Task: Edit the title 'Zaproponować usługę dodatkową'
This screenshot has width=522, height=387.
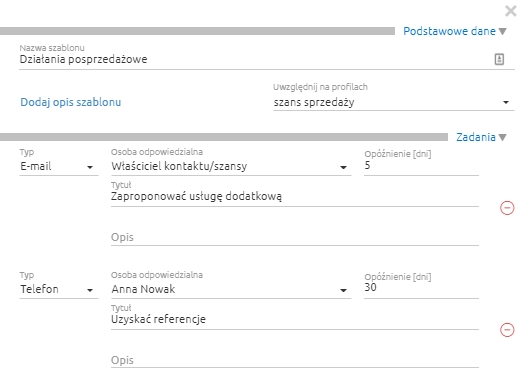Action: pyautogui.click(x=295, y=196)
